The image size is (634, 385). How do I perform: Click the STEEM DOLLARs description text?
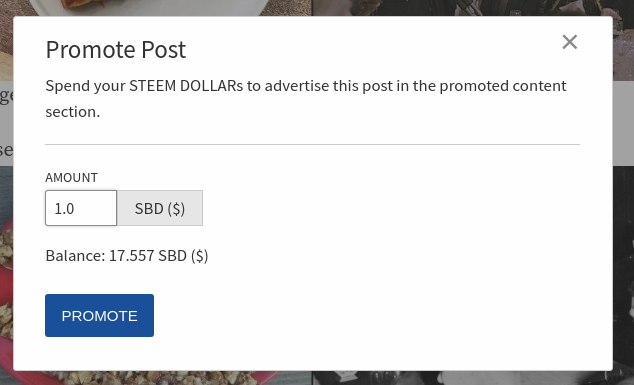306,98
